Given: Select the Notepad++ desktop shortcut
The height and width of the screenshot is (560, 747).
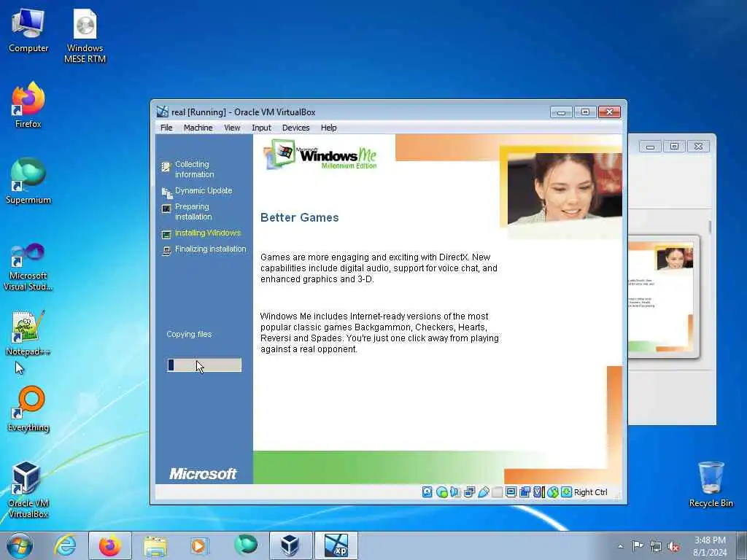Looking at the screenshot, I should pos(28,333).
